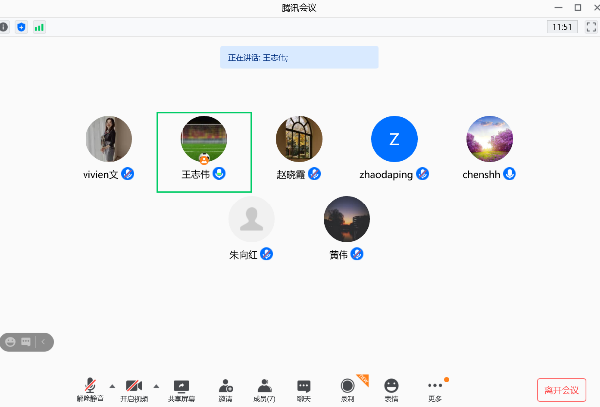
Task: Open the invite (邀请) icon
Action: 226,388
